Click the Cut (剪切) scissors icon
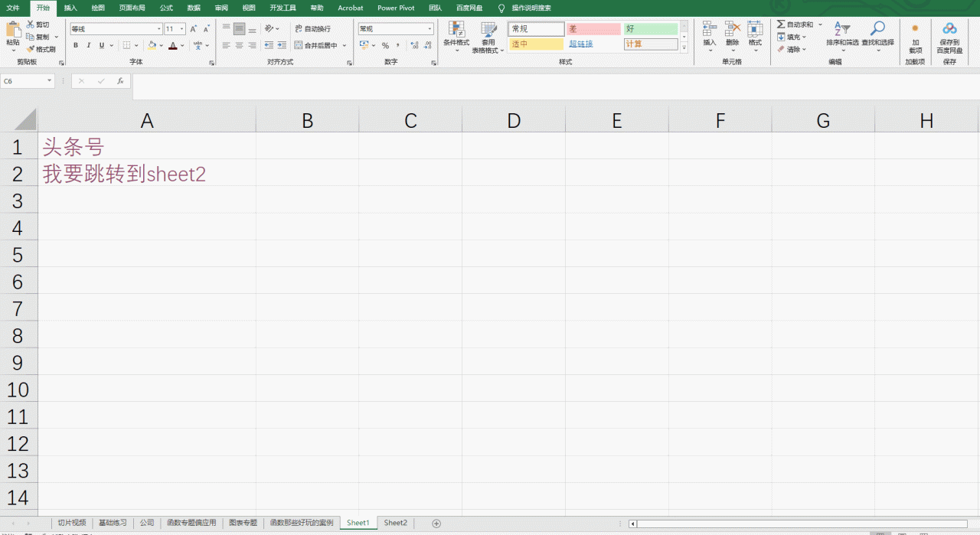Image resolution: width=980 pixels, height=535 pixels. coord(30,24)
